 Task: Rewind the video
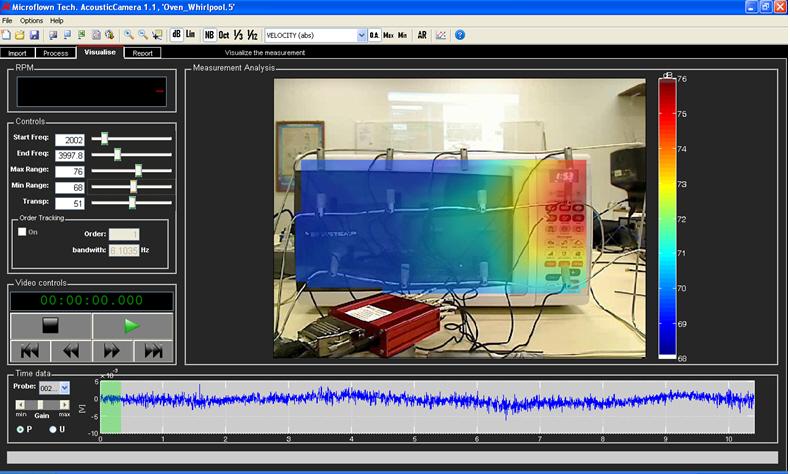point(71,351)
